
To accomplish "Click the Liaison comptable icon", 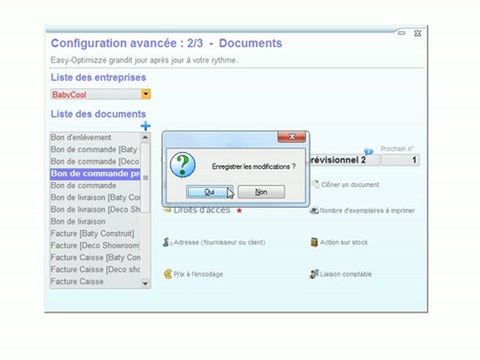I will pyautogui.click(x=314, y=274).
